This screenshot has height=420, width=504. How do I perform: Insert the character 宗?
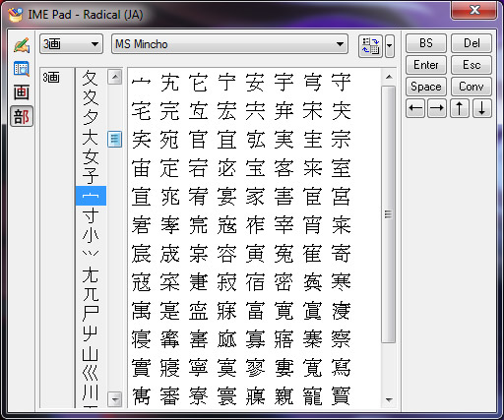point(341,140)
